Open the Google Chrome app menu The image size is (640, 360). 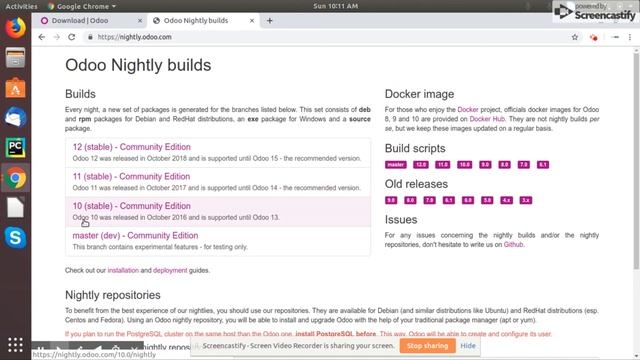point(82,6)
